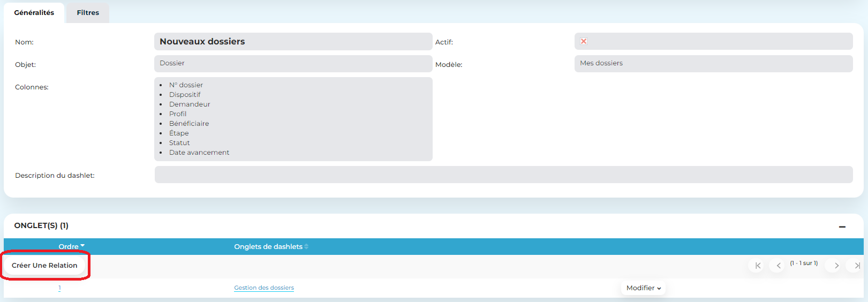Click the Modèle field Mes dossiers
The height and width of the screenshot is (302, 868).
[713, 63]
